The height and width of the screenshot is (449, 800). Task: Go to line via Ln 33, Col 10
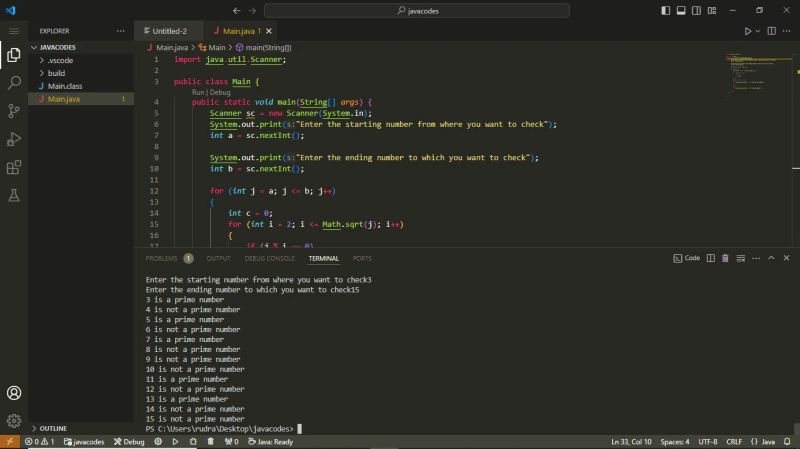(x=631, y=442)
